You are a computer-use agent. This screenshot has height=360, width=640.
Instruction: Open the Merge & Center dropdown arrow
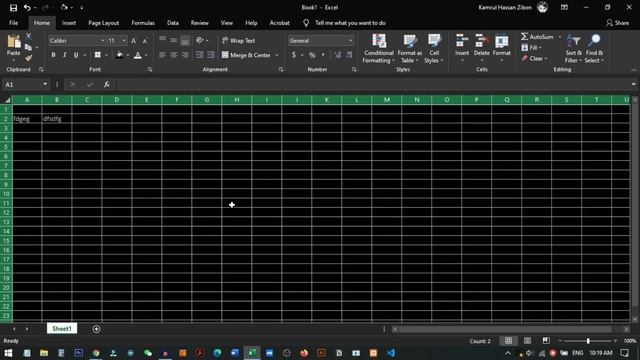click(277, 55)
